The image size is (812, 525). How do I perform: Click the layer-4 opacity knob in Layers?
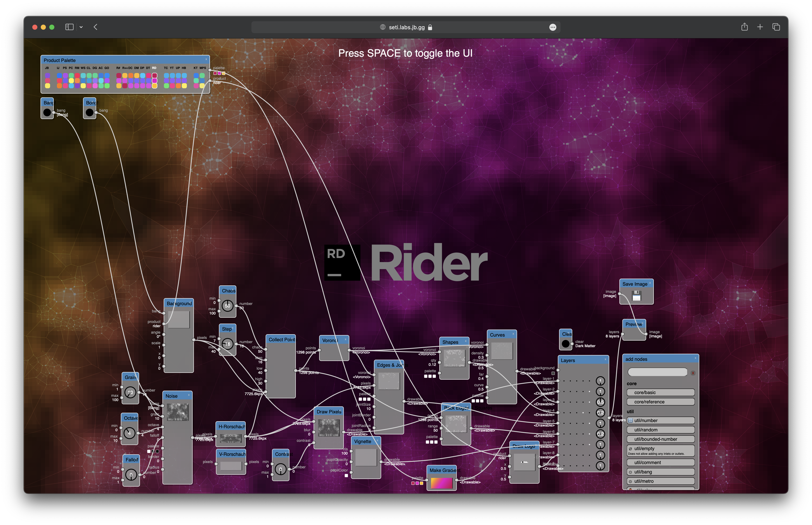click(600, 413)
